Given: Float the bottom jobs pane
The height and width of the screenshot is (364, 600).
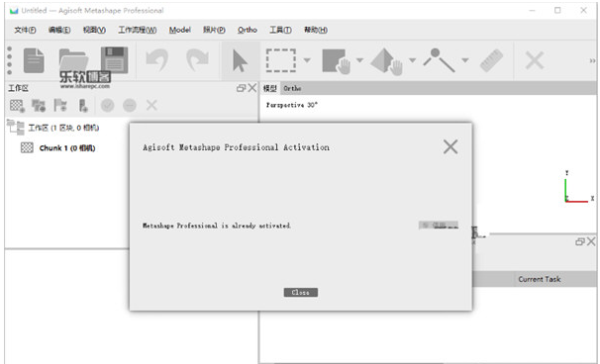Looking at the screenshot, I should [x=580, y=241].
